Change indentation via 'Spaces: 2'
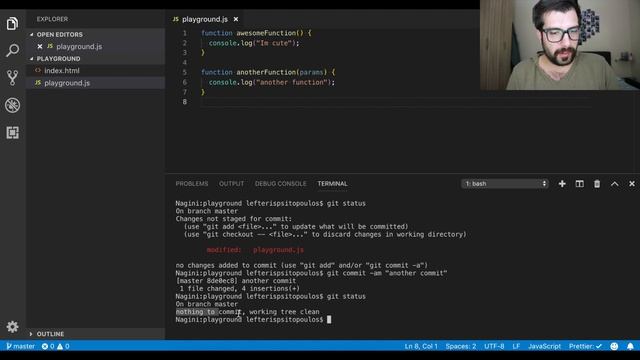The height and width of the screenshot is (360, 640). 461,346
